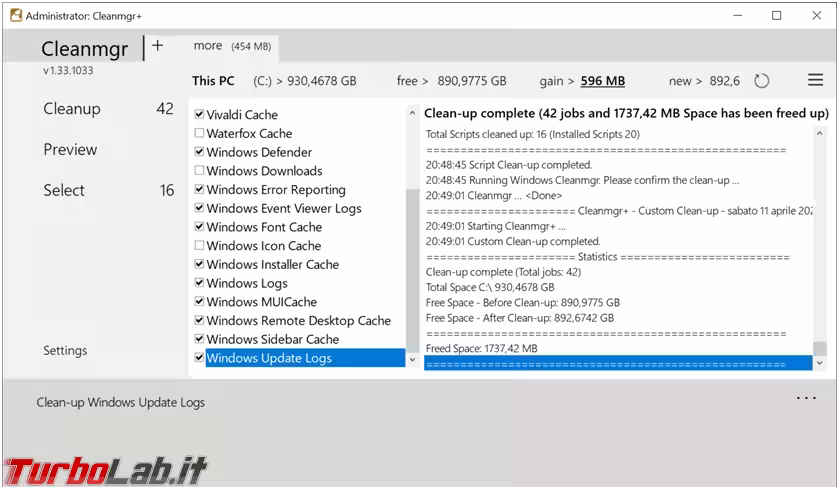The image size is (840, 488).
Task: Open Settings in the left sidebar
Action: point(65,351)
